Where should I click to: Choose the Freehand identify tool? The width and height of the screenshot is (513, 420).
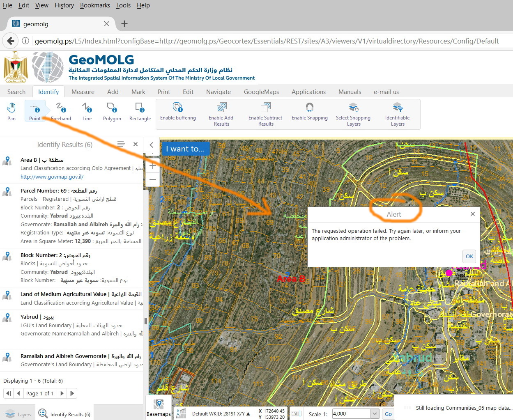61,112
